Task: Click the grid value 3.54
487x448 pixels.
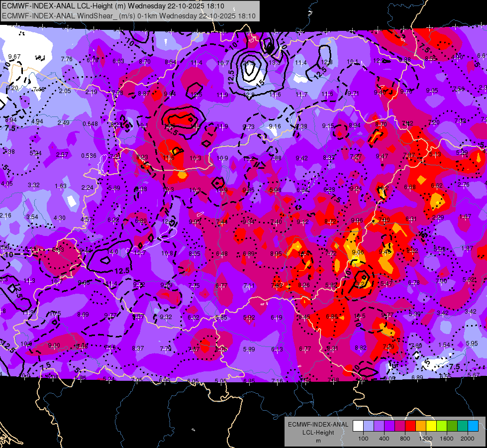Action: tap(32, 217)
